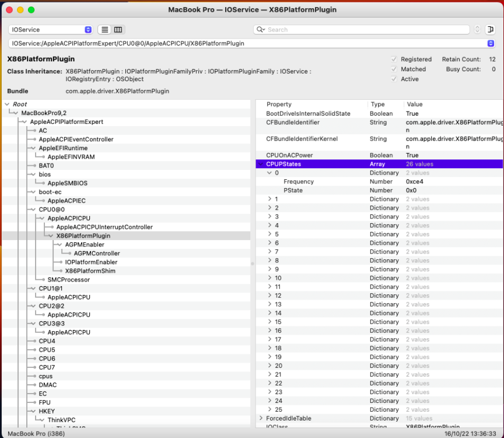This screenshot has height=438, width=504.
Task: Select the SMCProcessor tree item
Action: 69,280
